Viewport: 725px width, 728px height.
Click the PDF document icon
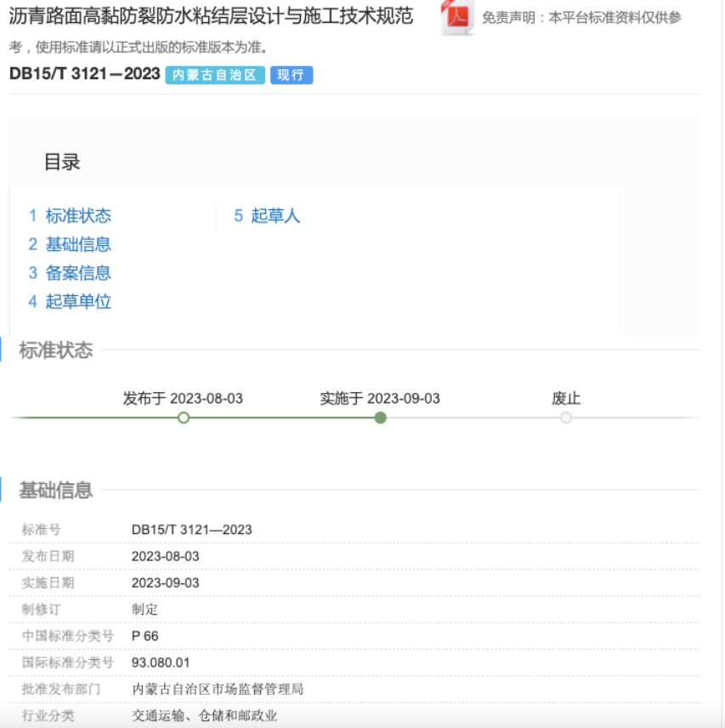(x=458, y=18)
